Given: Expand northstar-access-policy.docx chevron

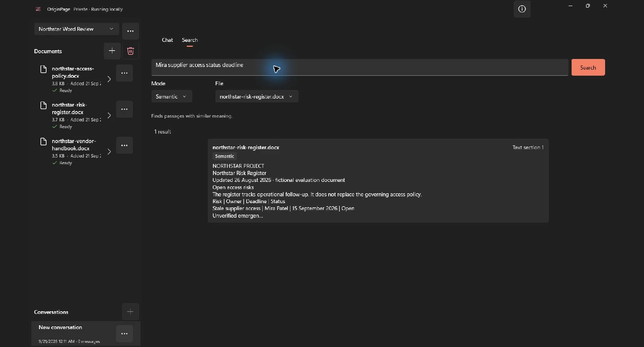Looking at the screenshot, I should 109,79.
